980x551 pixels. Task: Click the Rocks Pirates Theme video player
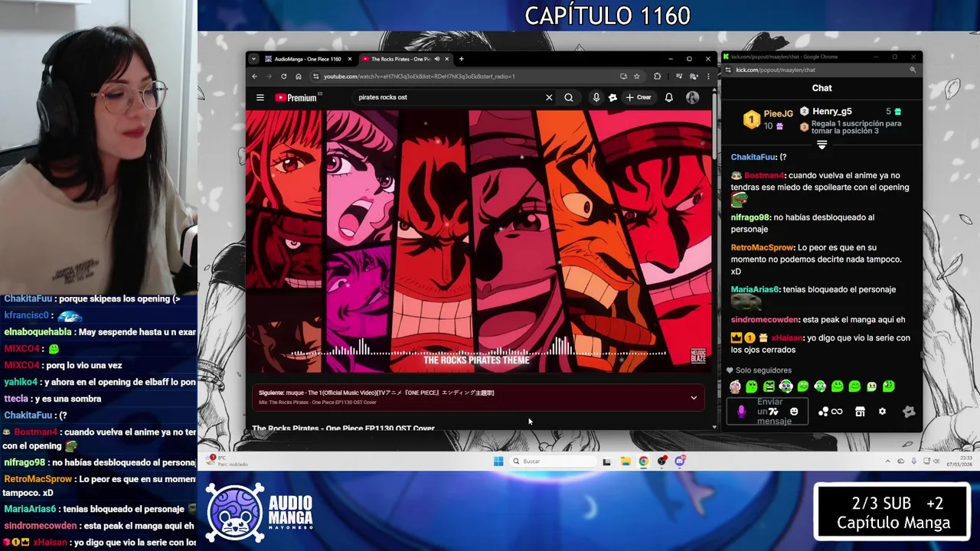[479, 241]
